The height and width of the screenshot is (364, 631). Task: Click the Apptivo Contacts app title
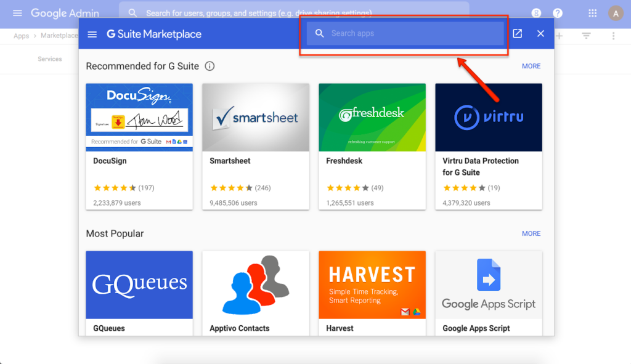[x=240, y=328]
